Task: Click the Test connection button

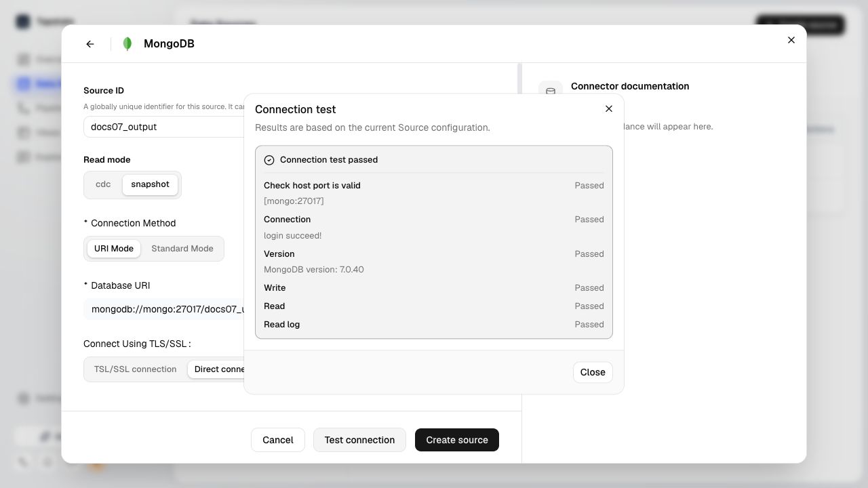Action: pos(359,440)
